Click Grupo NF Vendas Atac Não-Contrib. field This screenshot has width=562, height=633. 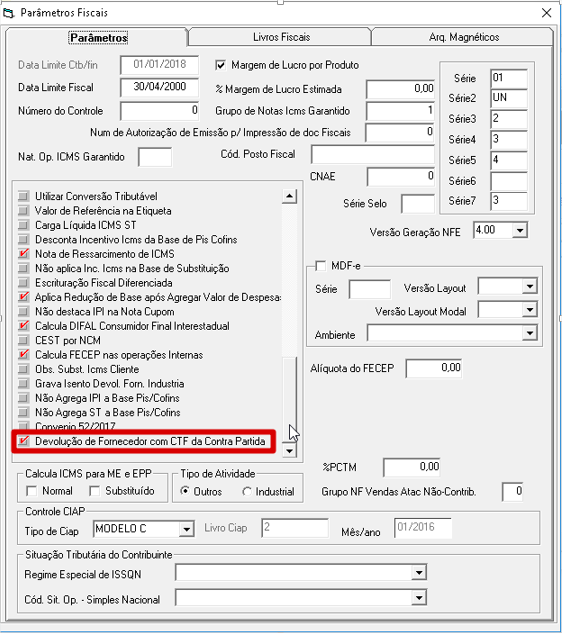click(512, 491)
